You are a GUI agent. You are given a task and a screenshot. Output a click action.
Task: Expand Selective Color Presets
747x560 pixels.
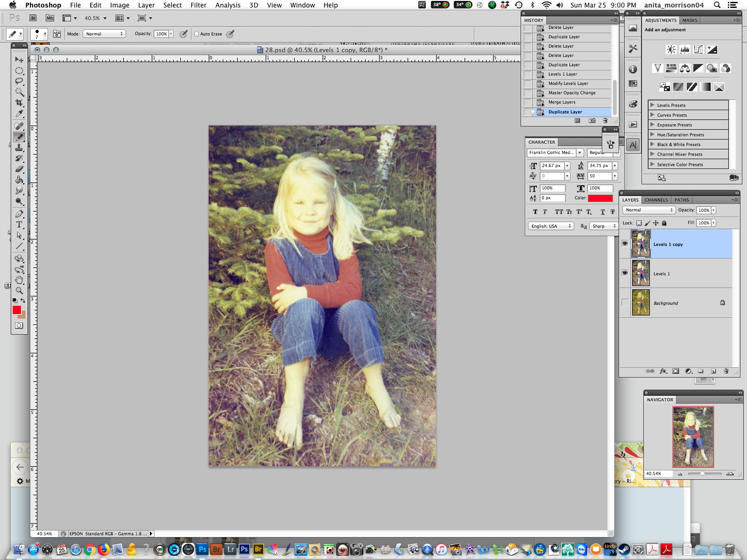click(x=652, y=164)
